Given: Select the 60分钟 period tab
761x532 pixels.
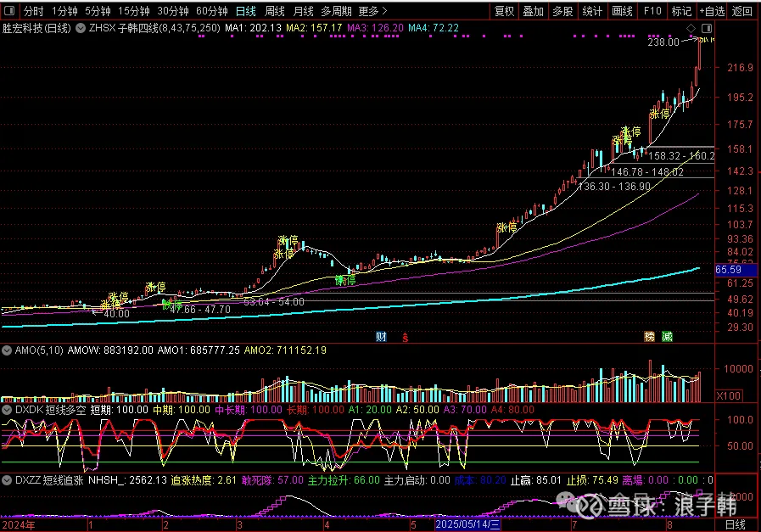Looking at the screenshot, I should (x=212, y=11).
